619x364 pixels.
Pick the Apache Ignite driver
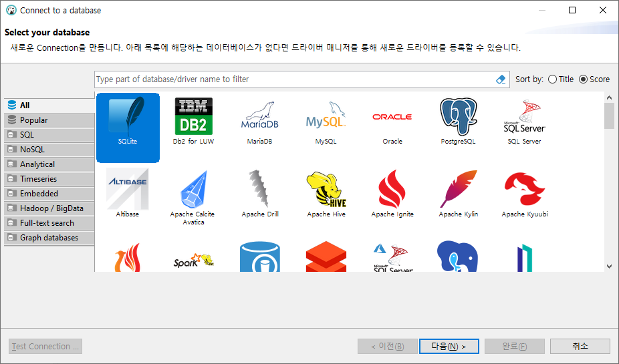(392, 194)
